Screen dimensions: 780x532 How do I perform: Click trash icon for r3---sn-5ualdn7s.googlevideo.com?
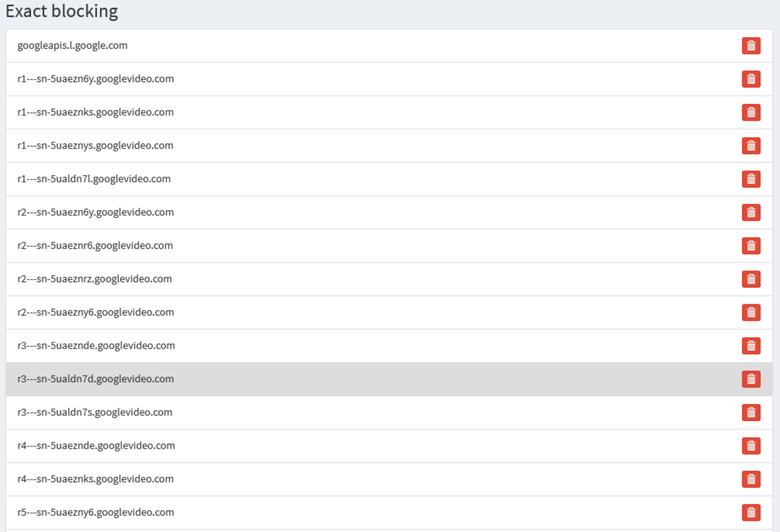751,413
